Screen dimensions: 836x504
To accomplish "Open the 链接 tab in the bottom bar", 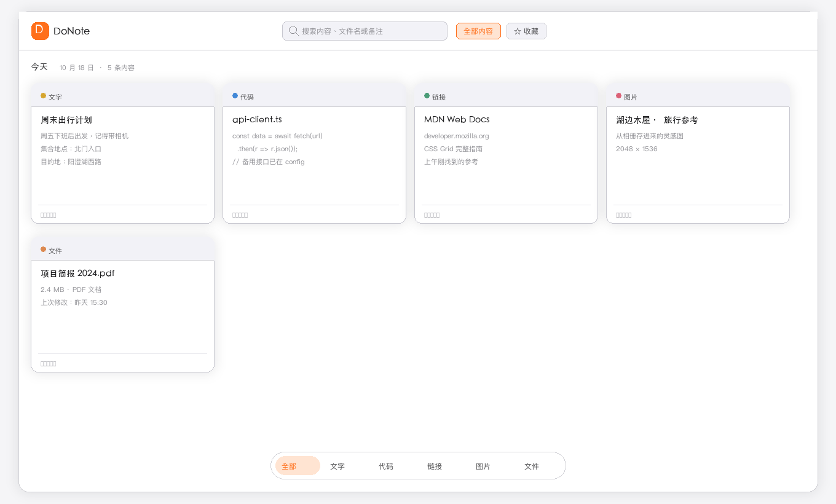I will [435, 466].
